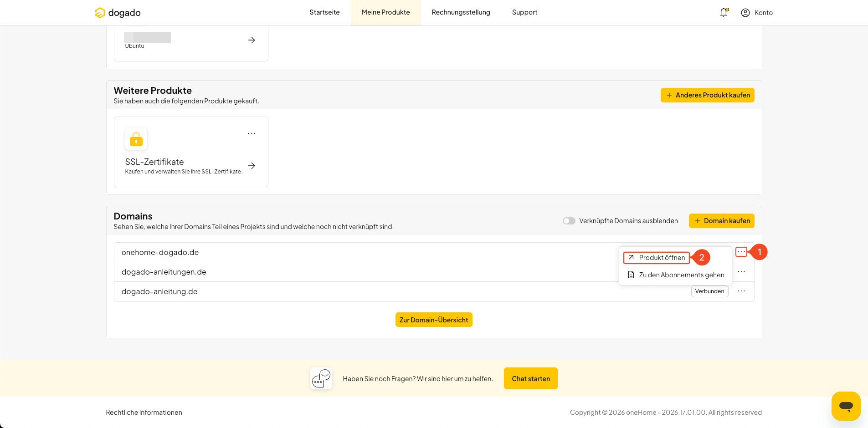Image resolution: width=868 pixels, height=428 pixels.
Task: Go to Startseite tab
Action: point(324,12)
